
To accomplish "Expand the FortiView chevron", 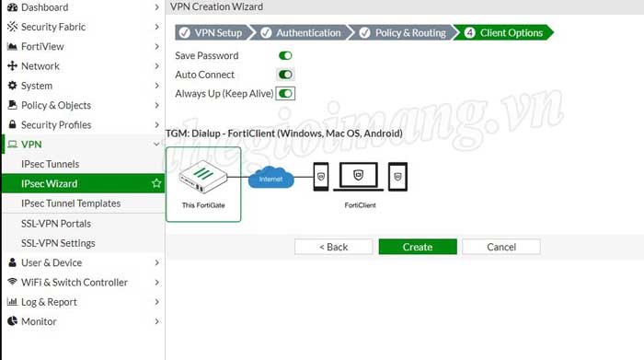I will click(x=157, y=46).
